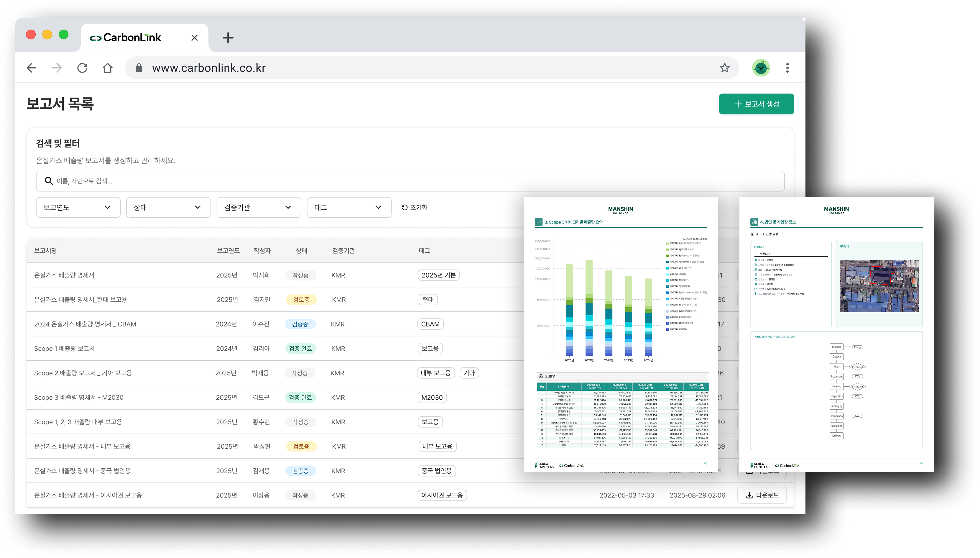Click the 초기화 reset link
This screenshot has height=558, width=980.
pos(418,207)
